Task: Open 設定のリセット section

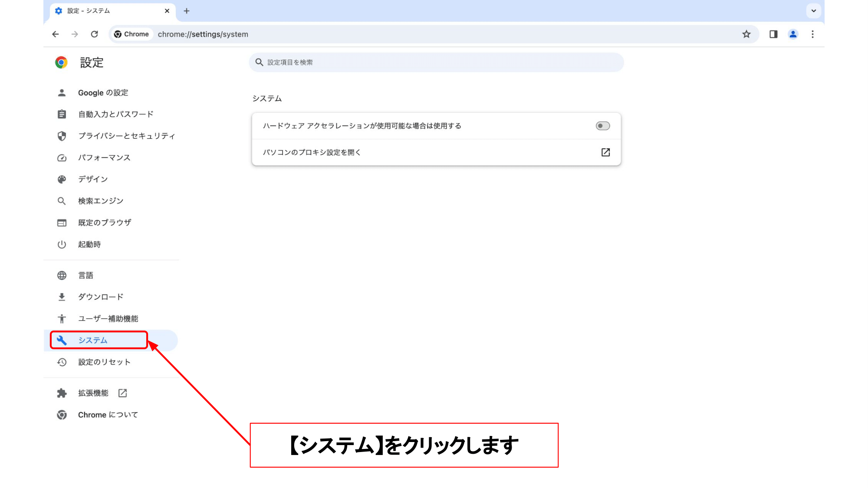Action: pos(104,362)
